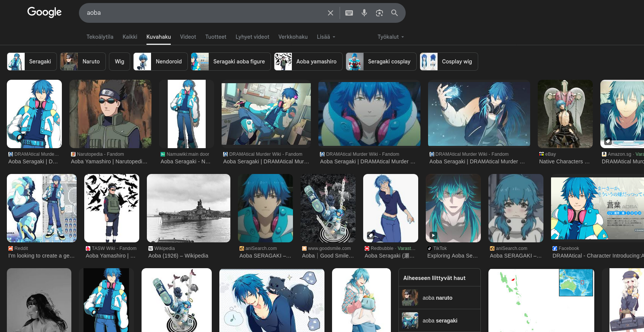Open the Aoba (1926) – Wikipedia link
644x332 pixels.
pyautogui.click(x=178, y=256)
